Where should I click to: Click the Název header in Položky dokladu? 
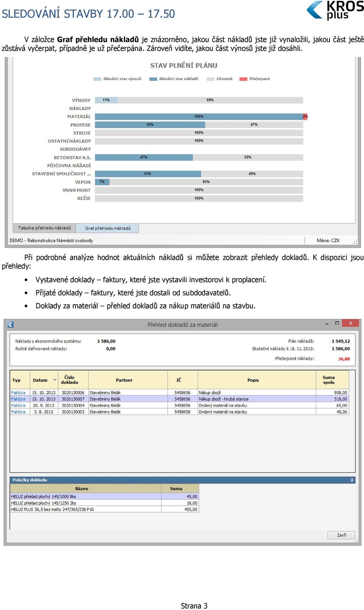[x=86, y=489]
